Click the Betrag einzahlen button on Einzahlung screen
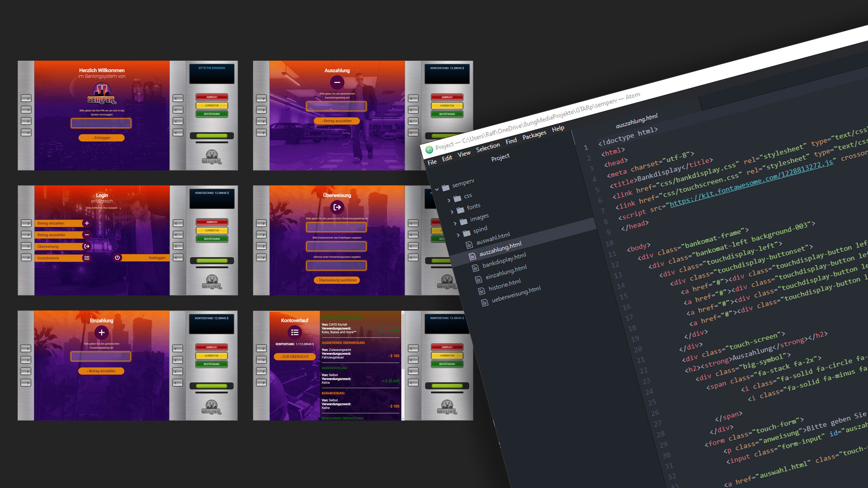The width and height of the screenshot is (868, 488). 101,371
